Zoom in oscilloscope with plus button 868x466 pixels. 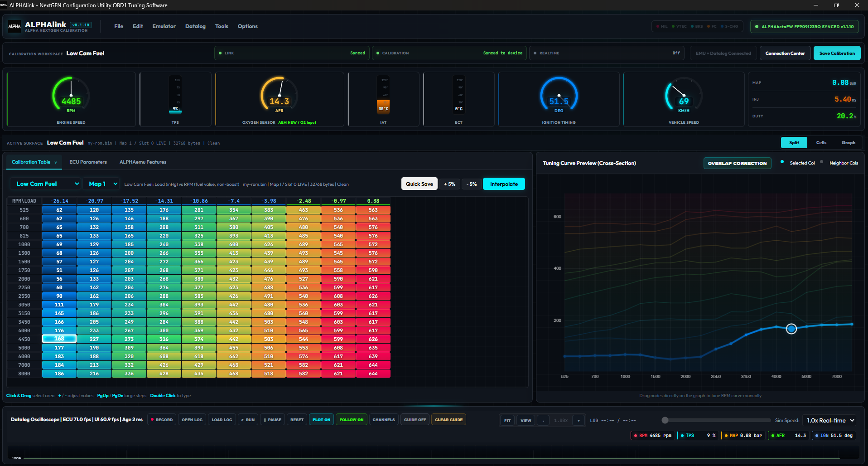[x=579, y=421]
